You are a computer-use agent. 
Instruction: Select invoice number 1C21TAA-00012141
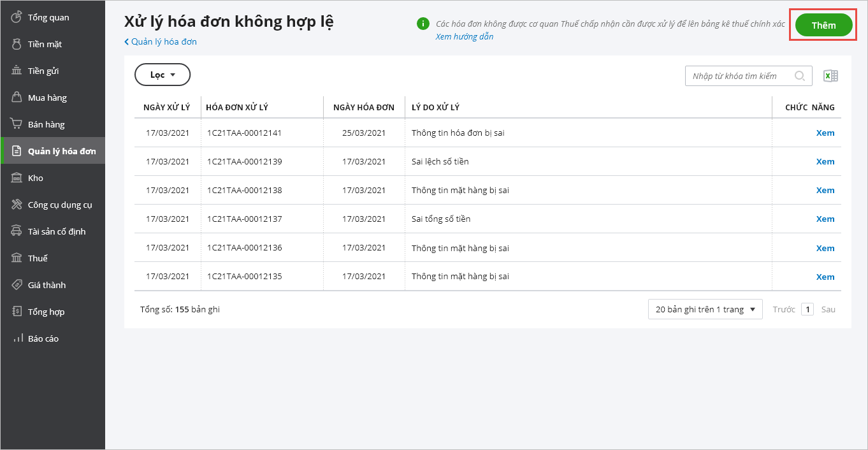[x=244, y=133]
